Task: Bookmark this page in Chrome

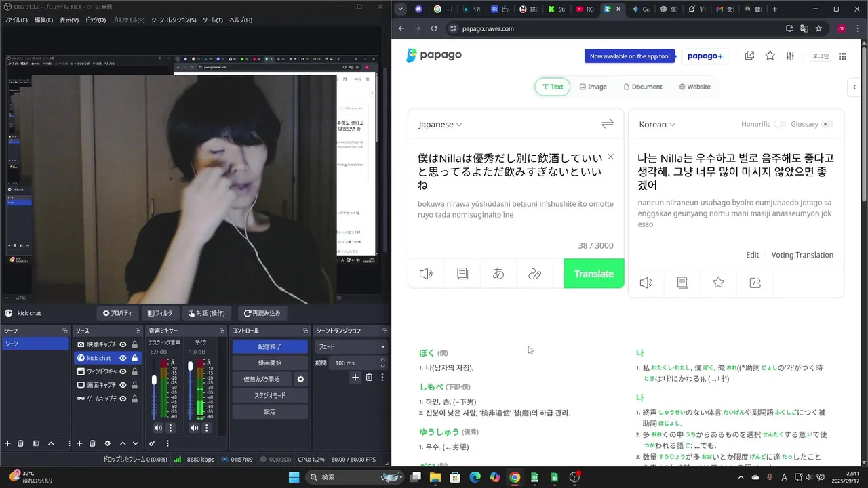Action: click(x=818, y=28)
